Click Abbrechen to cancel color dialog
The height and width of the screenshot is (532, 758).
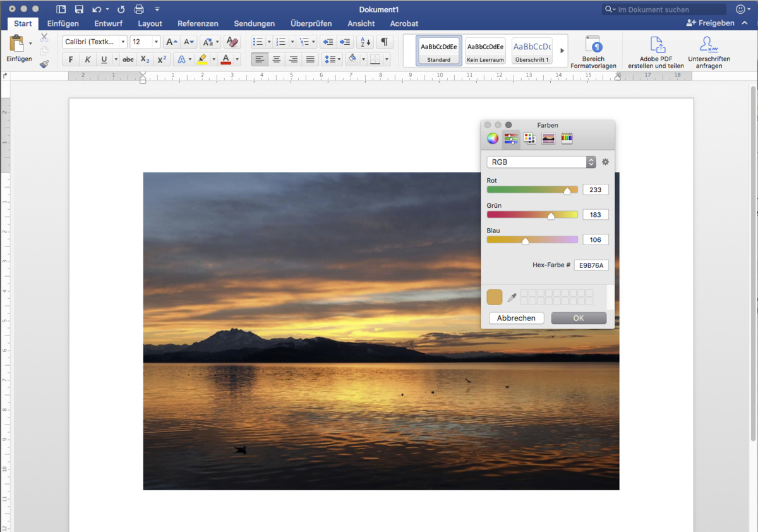516,318
